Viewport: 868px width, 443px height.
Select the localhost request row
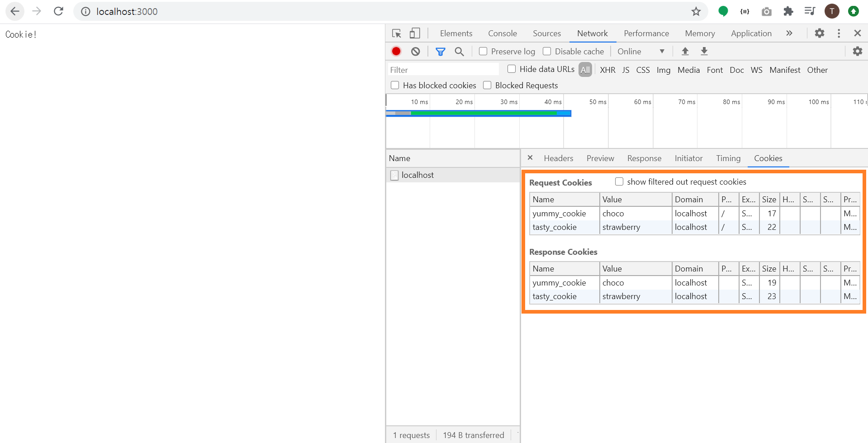click(x=453, y=175)
